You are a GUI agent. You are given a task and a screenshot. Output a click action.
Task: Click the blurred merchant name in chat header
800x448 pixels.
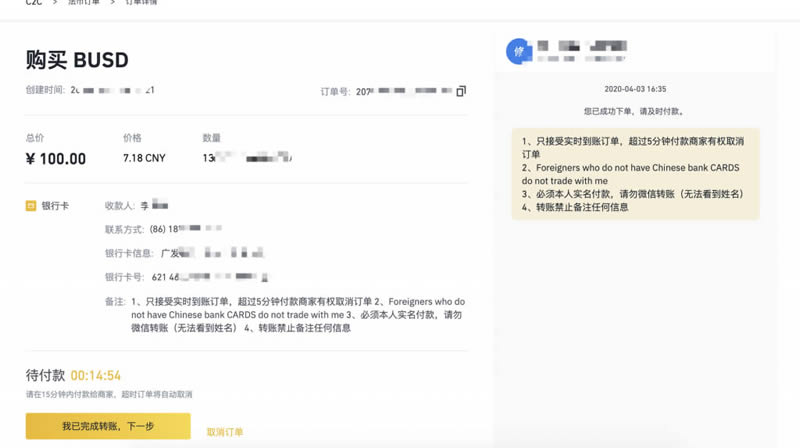[x=582, y=46]
